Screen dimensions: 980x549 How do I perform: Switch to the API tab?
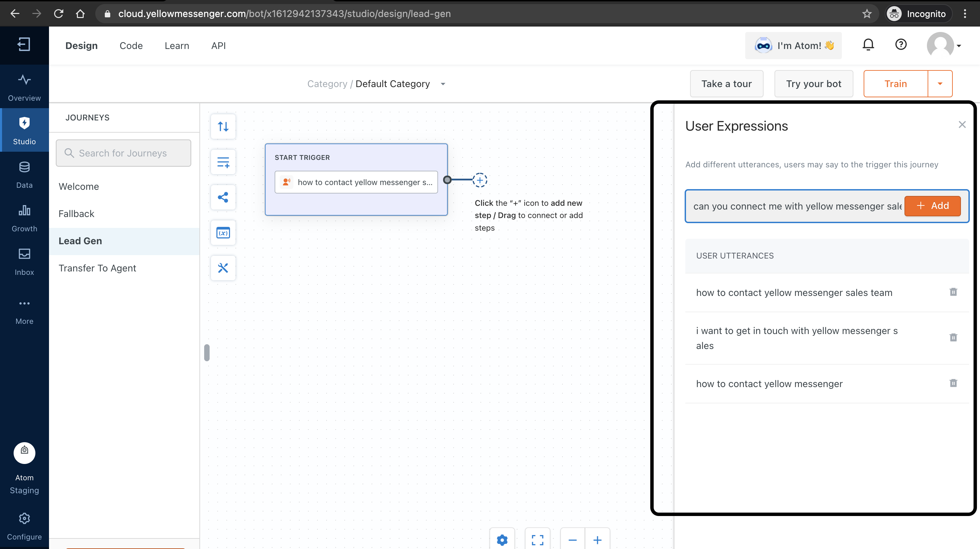(x=218, y=46)
